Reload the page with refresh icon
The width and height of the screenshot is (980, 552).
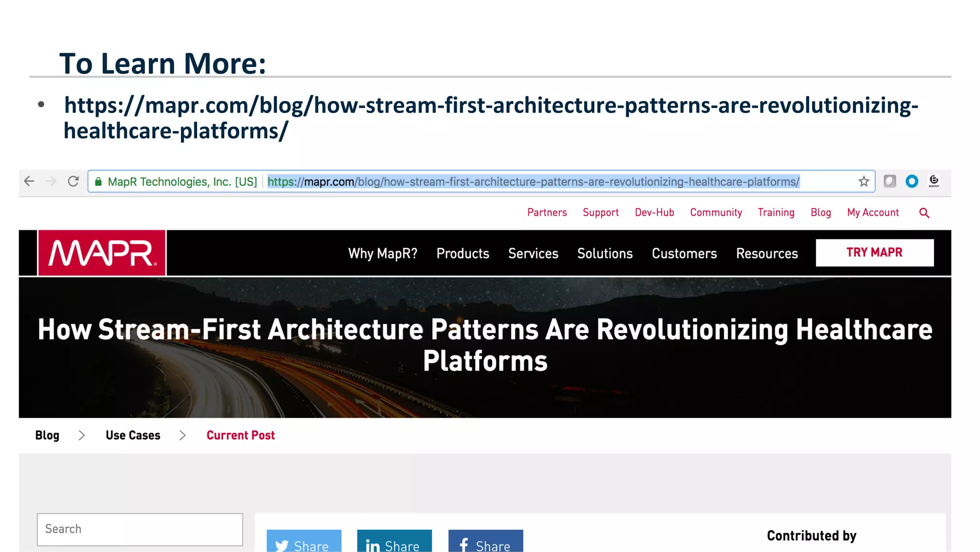click(x=73, y=181)
